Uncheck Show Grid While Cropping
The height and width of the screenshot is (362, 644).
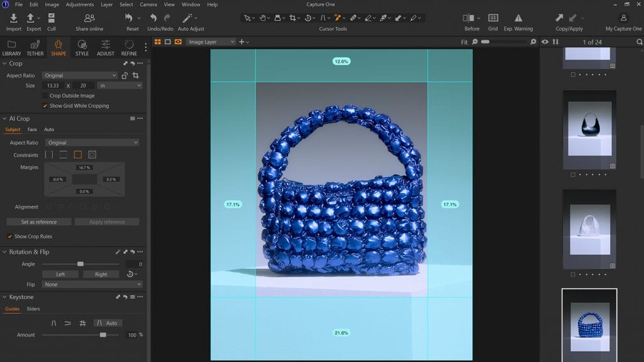pos(45,106)
